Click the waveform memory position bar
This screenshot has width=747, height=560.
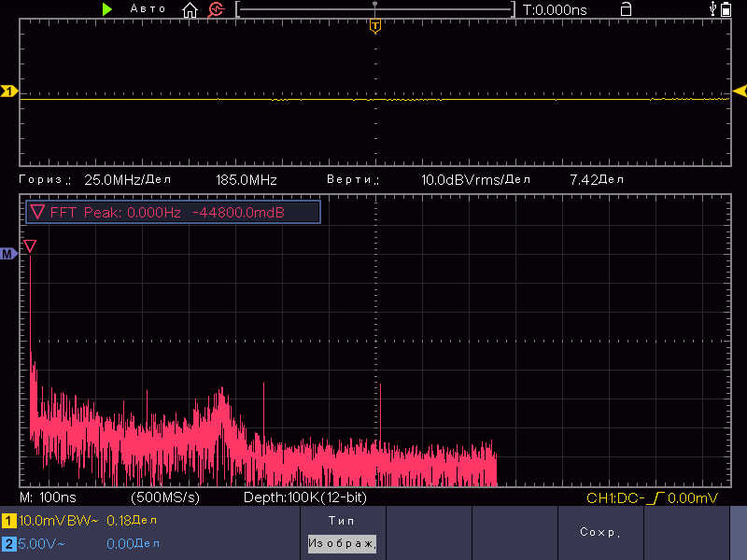coord(375,9)
